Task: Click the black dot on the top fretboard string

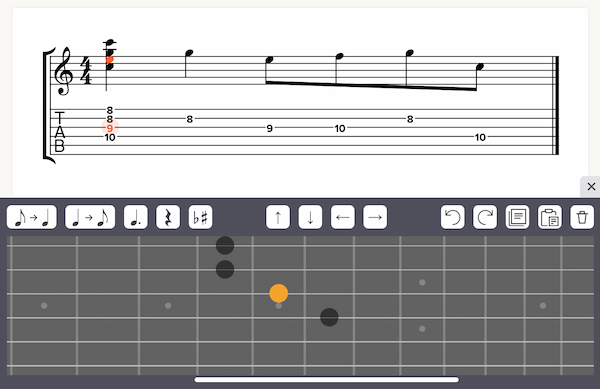Action: (x=225, y=245)
